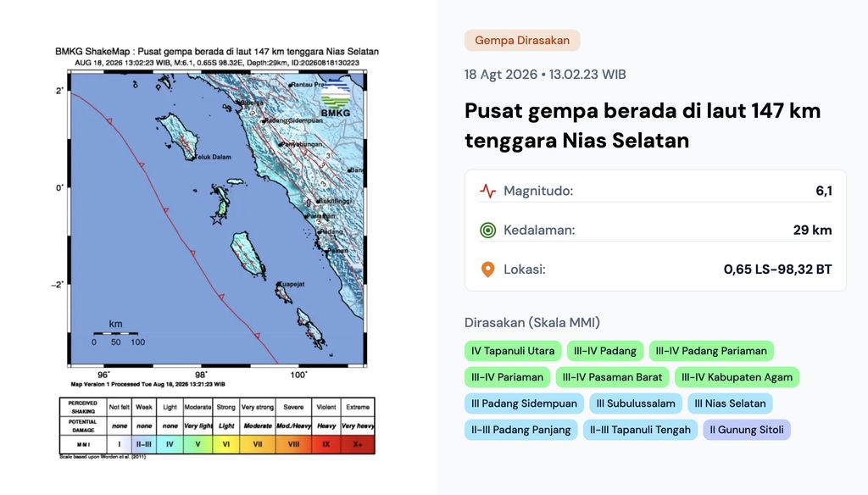
Task: Click the epicenter star on the shakemap
Action: 217,220
